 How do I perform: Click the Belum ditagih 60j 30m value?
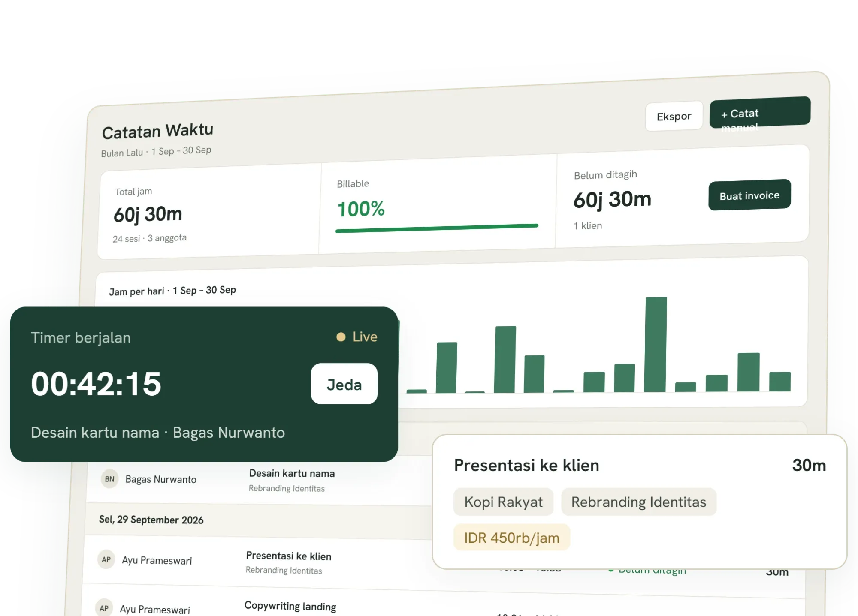[x=612, y=199]
